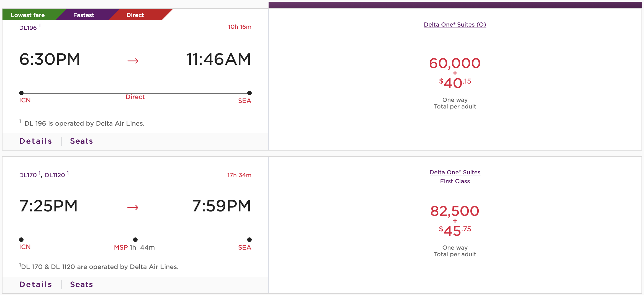Click the MSP layover stop dot

point(135,240)
